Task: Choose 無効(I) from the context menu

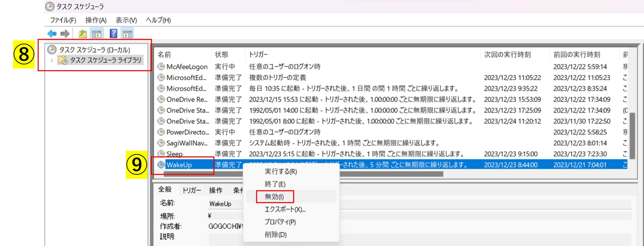Action: [274, 197]
